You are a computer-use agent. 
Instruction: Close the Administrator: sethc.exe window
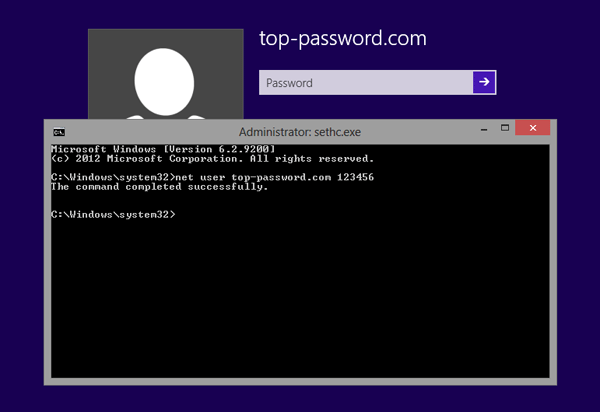tap(535, 130)
